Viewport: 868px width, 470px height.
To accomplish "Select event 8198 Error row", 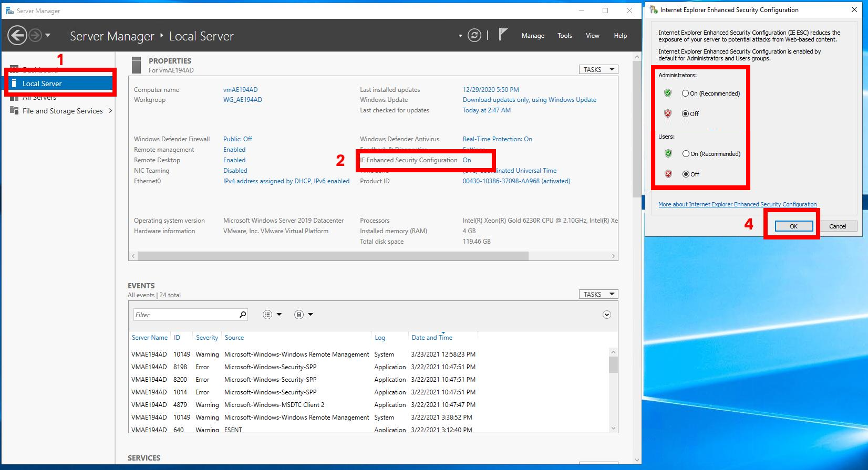I will [369, 367].
